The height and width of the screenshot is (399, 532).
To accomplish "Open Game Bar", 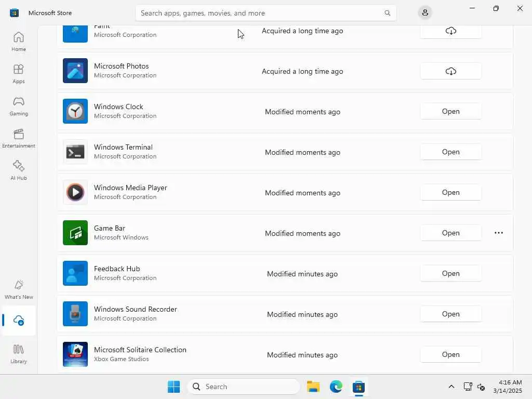I will pyautogui.click(x=450, y=233).
